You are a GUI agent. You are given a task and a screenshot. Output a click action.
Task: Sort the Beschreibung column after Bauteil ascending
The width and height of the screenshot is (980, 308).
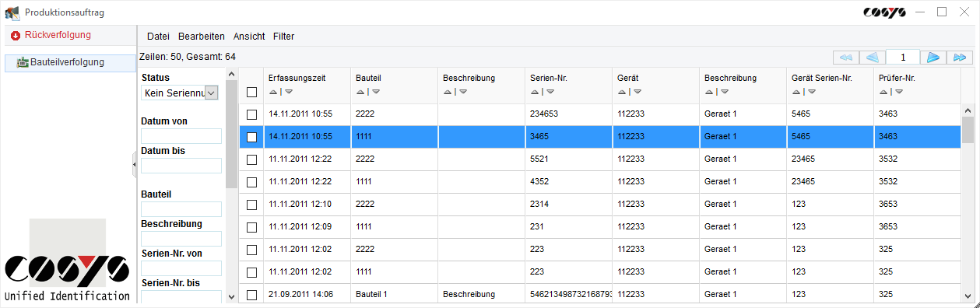[447, 92]
